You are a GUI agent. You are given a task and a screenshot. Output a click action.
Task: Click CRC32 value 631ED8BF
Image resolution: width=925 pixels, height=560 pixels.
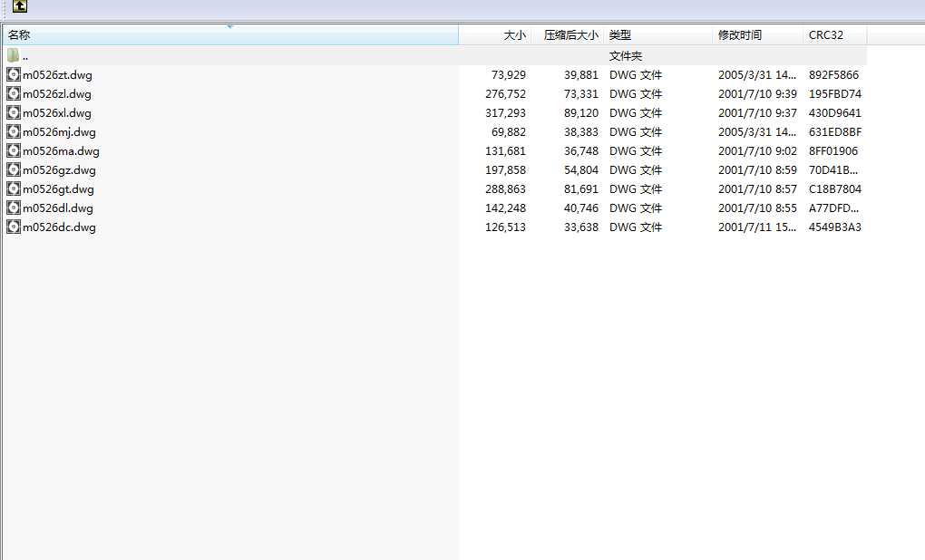click(834, 132)
